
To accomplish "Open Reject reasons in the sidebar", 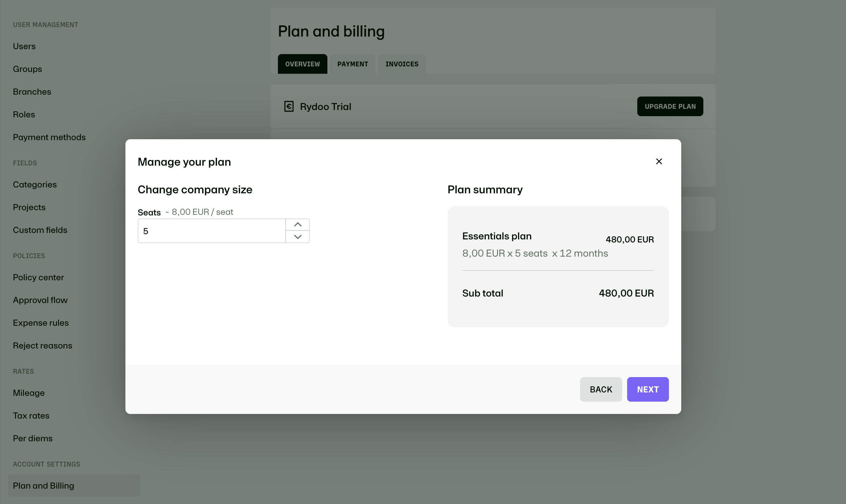I will (42, 345).
